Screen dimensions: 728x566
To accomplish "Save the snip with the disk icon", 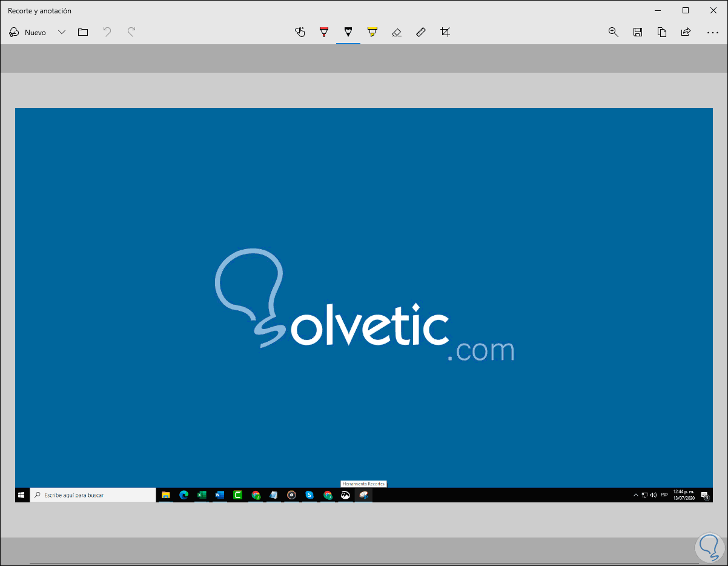I will (x=638, y=32).
